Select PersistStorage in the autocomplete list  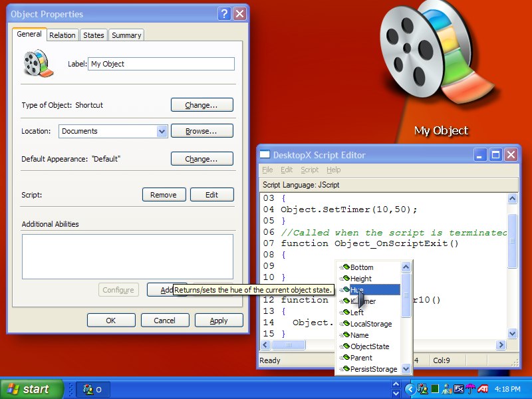374,369
